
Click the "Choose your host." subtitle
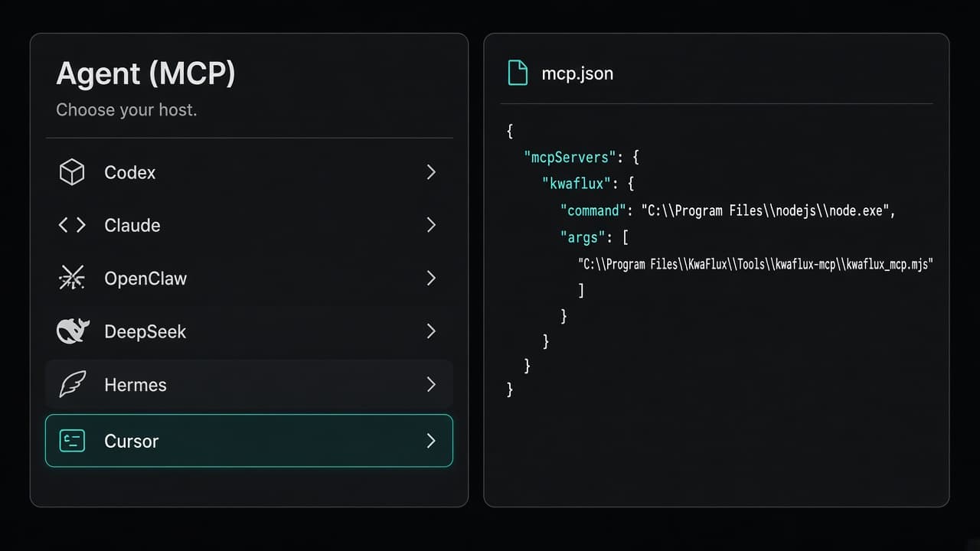(x=126, y=110)
